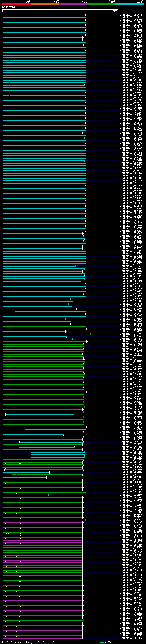Select label UniRef100_Q2HJN2
The height and width of the screenshot is (644, 146).
[131, 301]
